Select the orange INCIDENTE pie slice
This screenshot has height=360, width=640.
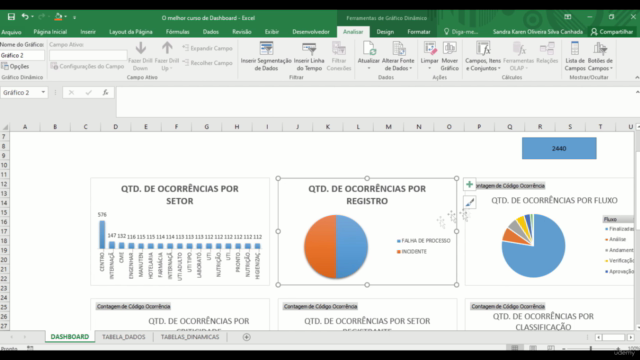[320, 247]
